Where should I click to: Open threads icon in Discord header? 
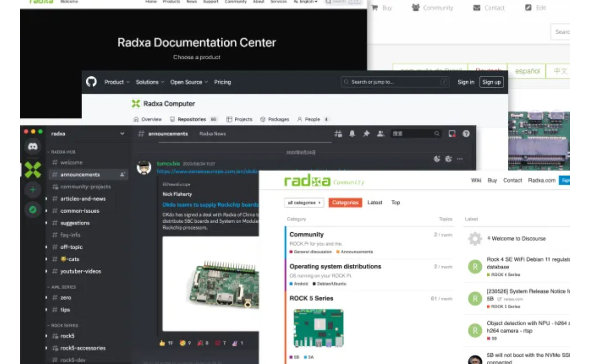[338, 133]
